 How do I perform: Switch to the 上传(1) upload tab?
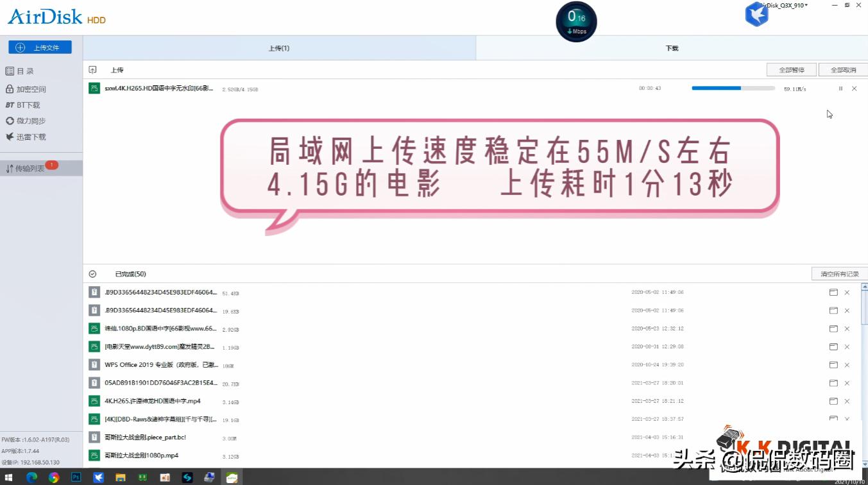pos(279,47)
